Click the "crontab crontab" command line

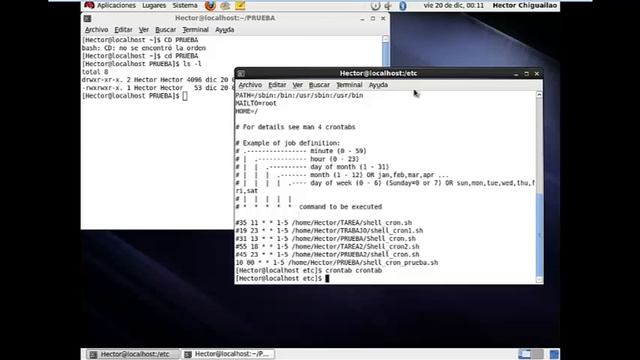(x=309, y=271)
